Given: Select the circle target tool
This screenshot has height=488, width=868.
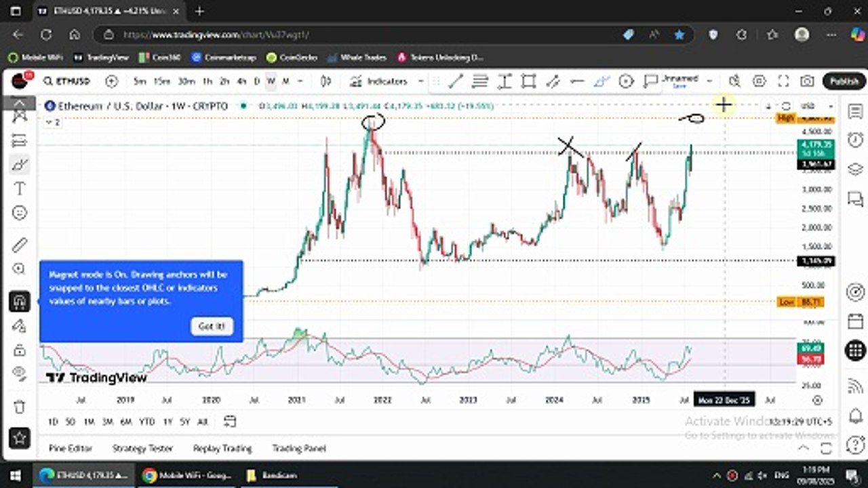Looking at the screenshot, I should [626, 81].
